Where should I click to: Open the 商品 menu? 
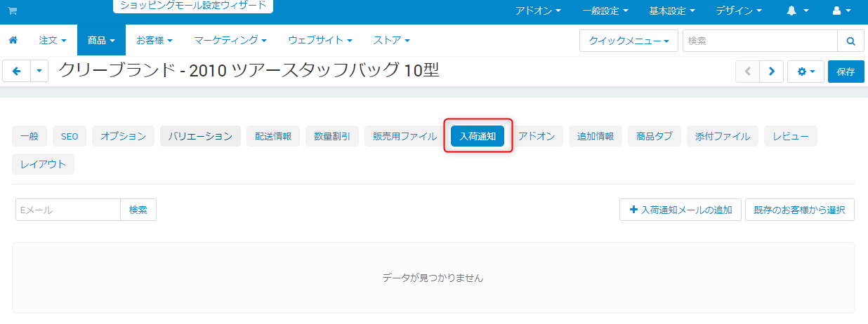coord(101,41)
